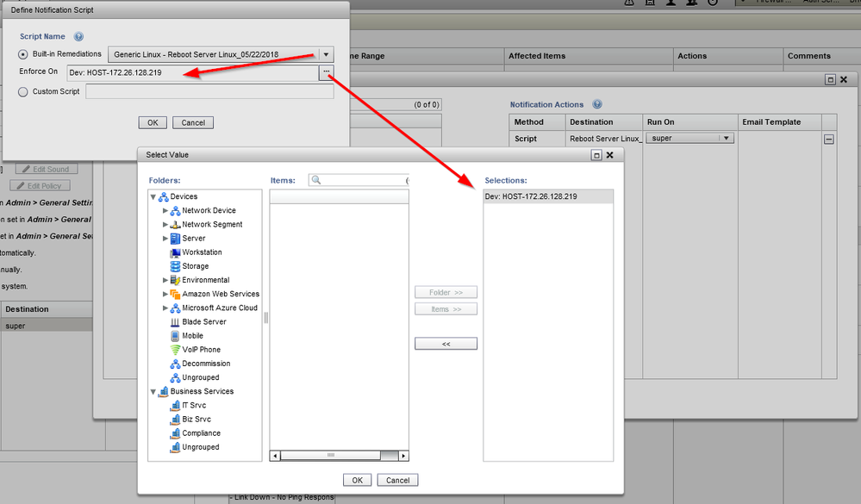Image resolution: width=861 pixels, height=504 pixels.
Task: Click the ellipsis browse button beside Enforce On
Action: (325, 73)
